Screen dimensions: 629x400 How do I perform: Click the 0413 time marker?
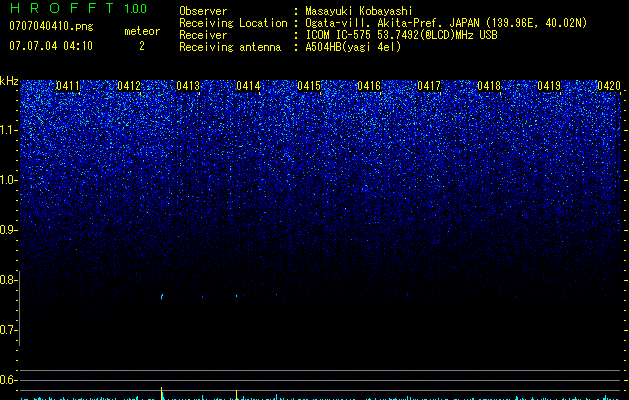pyautogui.click(x=188, y=86)
